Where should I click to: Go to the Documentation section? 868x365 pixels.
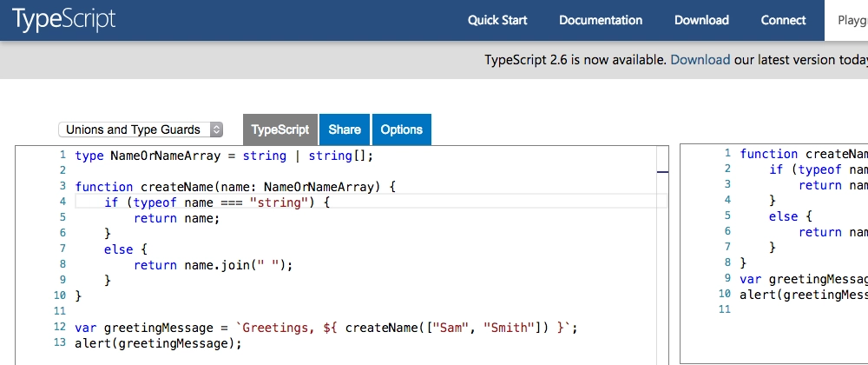[601, 20]
